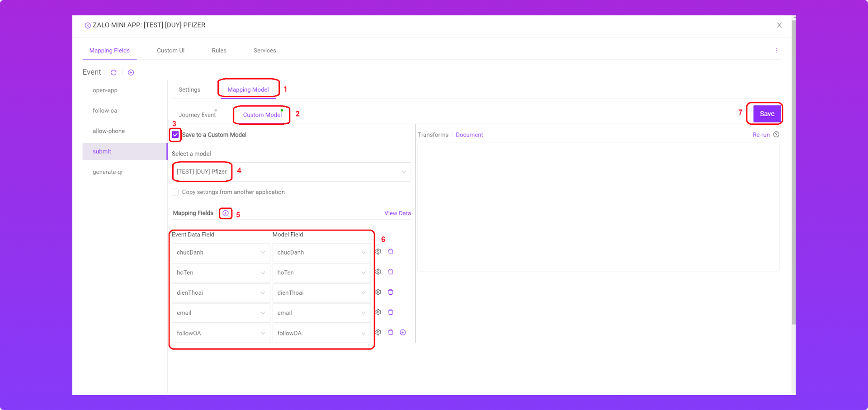Refresh the Event list
Viewport: 868px width, 410px height.
pyautogui.click(x=113, y=72)
